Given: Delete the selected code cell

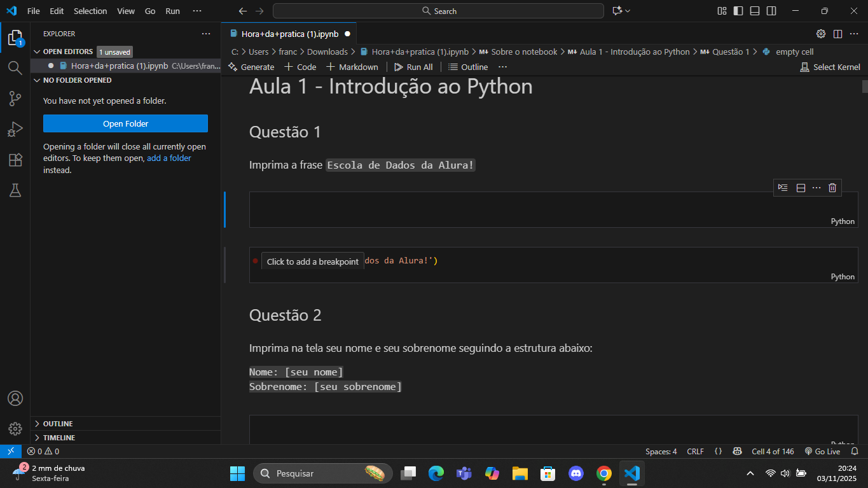Looking at the screenshot, I should click(832, 187).
